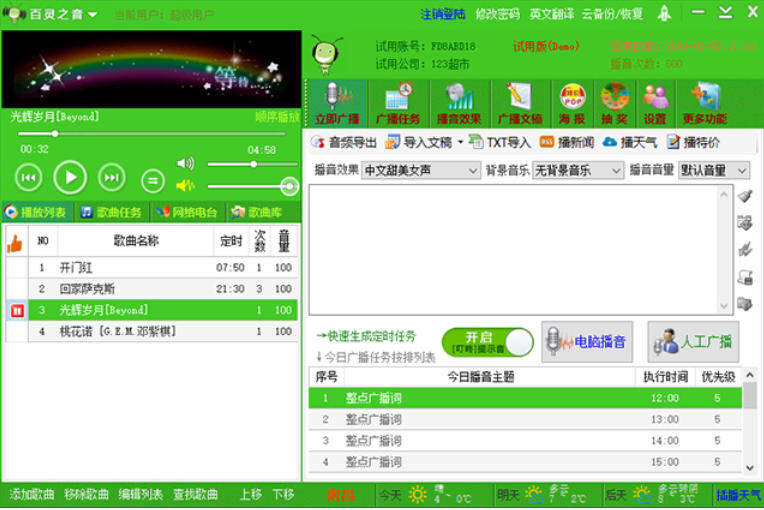The height and width of the screenshot is (510, 764).
Task: Click 查找歌曲 find song
Action: pyautogui.click(x=195, y=495)
